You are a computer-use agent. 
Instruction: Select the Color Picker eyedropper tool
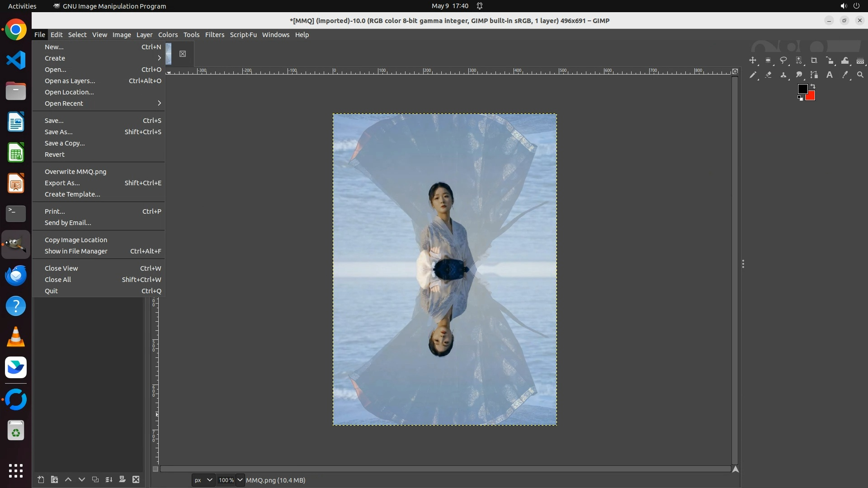[845, 75]
